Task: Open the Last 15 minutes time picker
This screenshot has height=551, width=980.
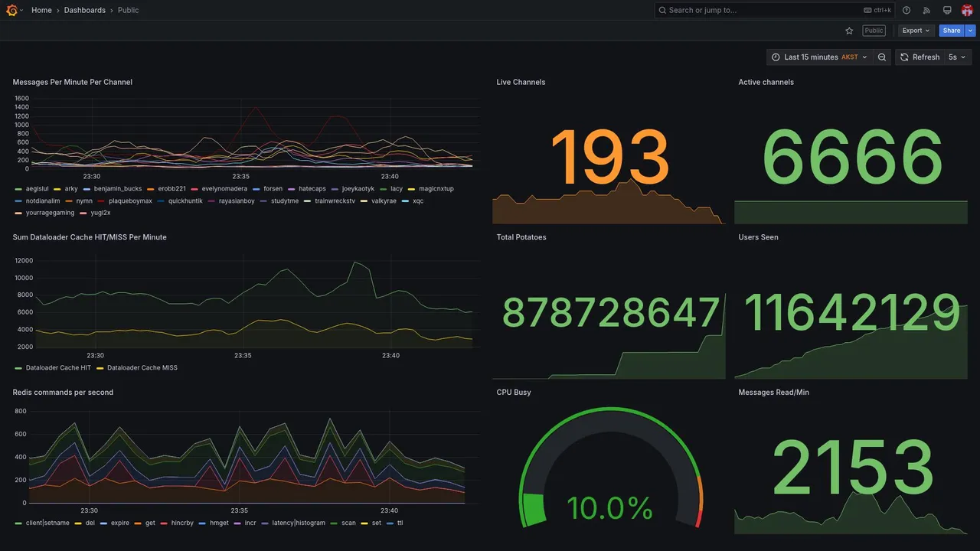Action: pos(819,57)
